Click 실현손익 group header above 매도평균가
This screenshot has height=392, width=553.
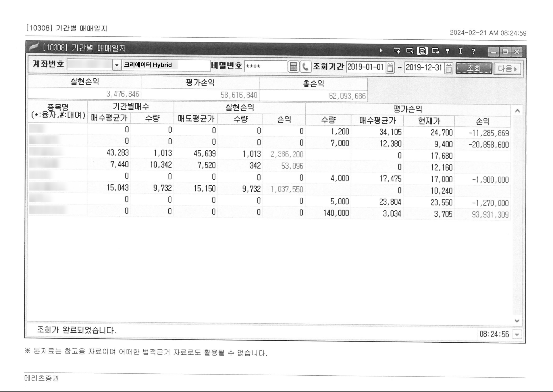[x=240, y=108]
